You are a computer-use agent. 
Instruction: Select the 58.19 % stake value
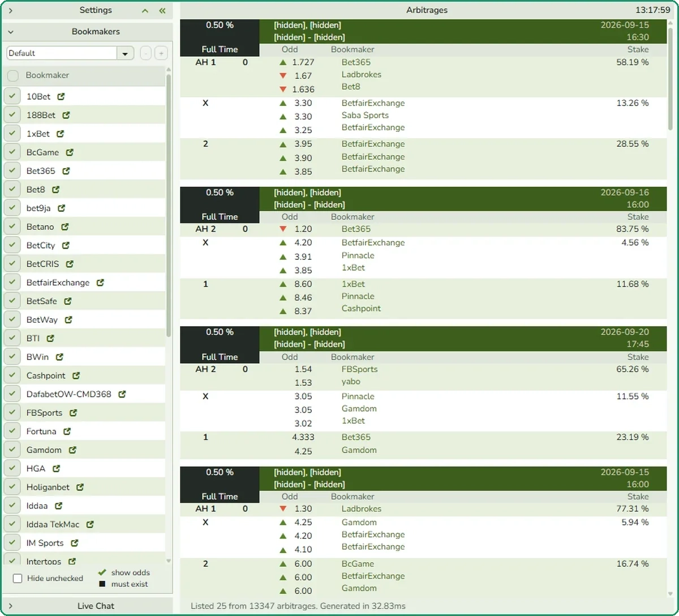[x=633, y=62]
